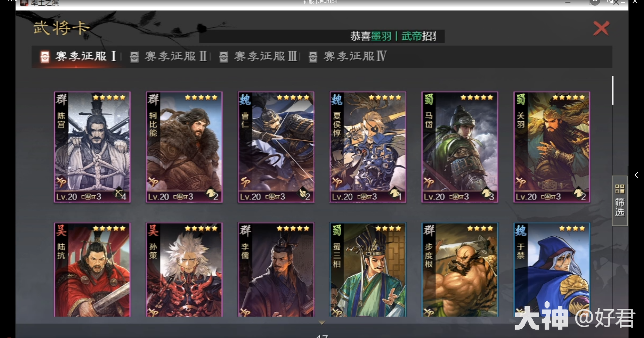Select the 关羽 general card
This screenshot has height=338, width=644.
pos(552,147)
